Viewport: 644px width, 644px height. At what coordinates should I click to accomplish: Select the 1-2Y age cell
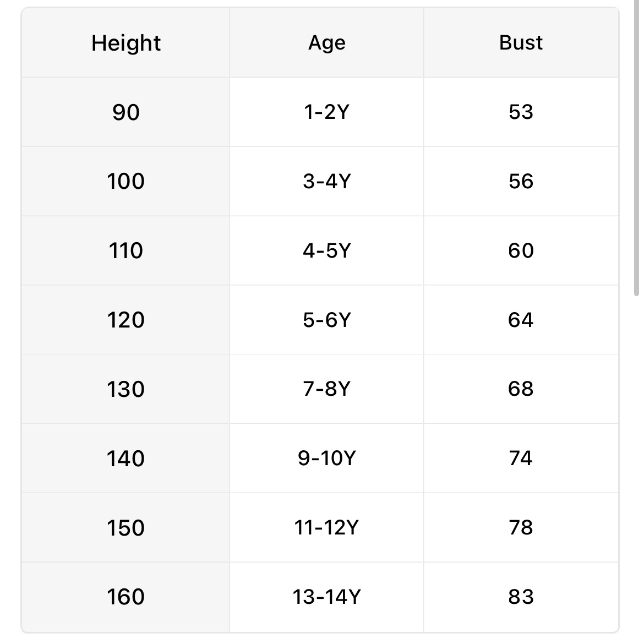tap(327, 112)
